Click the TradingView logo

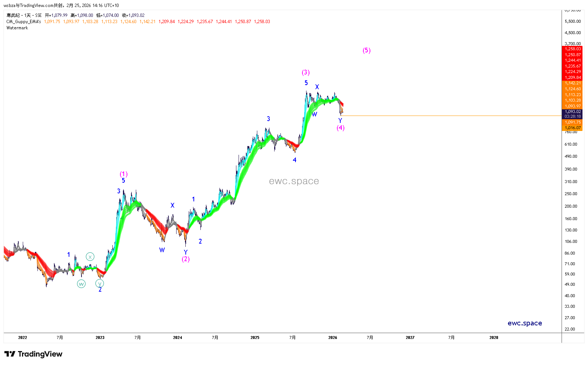(33, 354)
